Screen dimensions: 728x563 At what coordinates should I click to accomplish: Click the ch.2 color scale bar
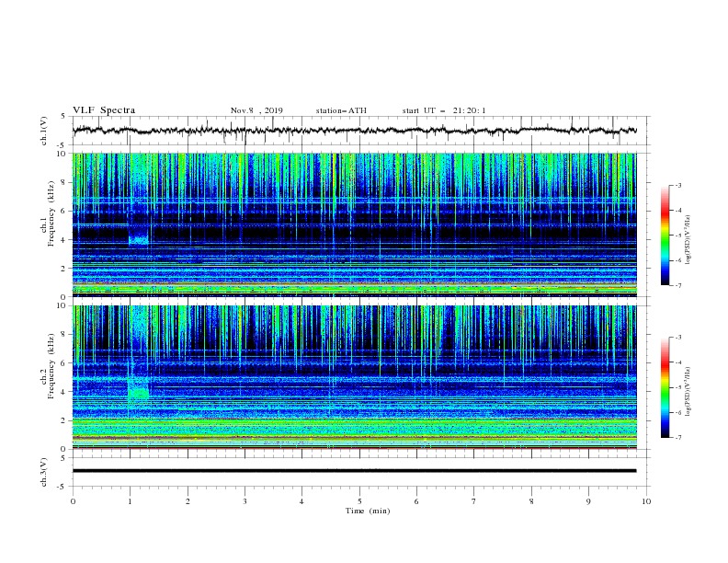[x=665, y=387]
